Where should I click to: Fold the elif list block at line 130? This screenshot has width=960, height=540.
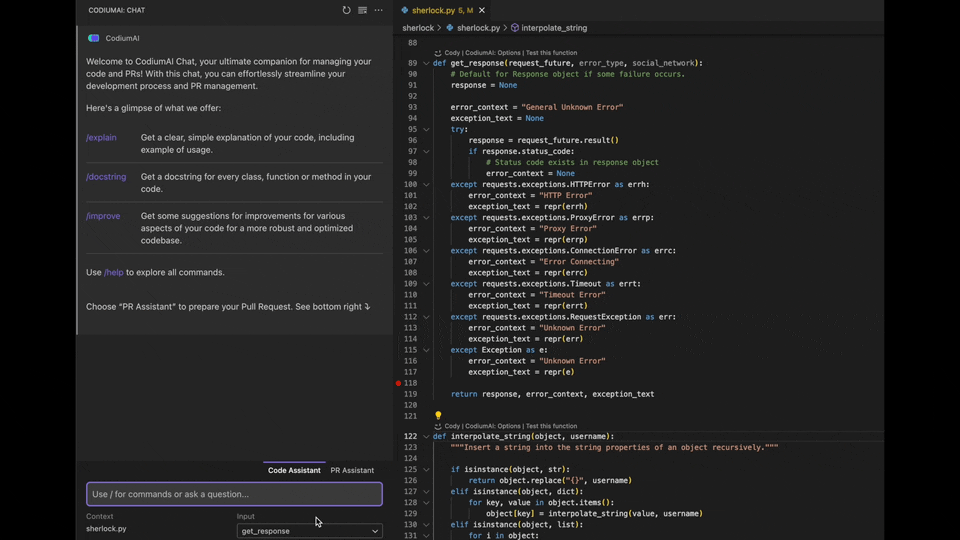pyautogui.click(x=426, y=525)
